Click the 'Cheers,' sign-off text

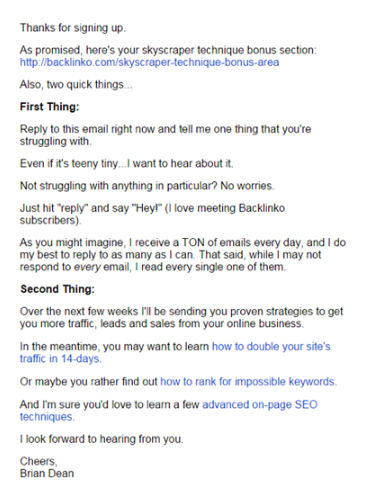tap(38, 461)
